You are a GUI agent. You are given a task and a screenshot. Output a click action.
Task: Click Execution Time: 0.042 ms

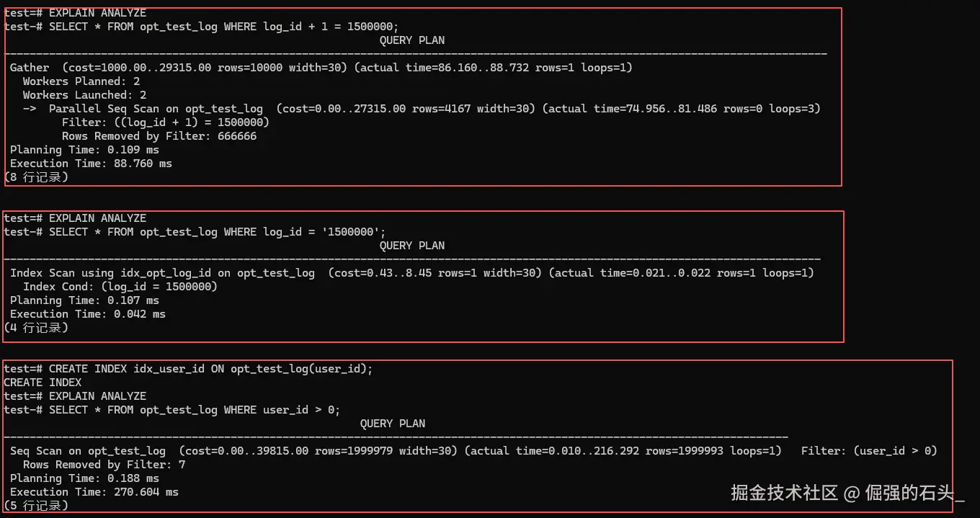tap(88, 314)
